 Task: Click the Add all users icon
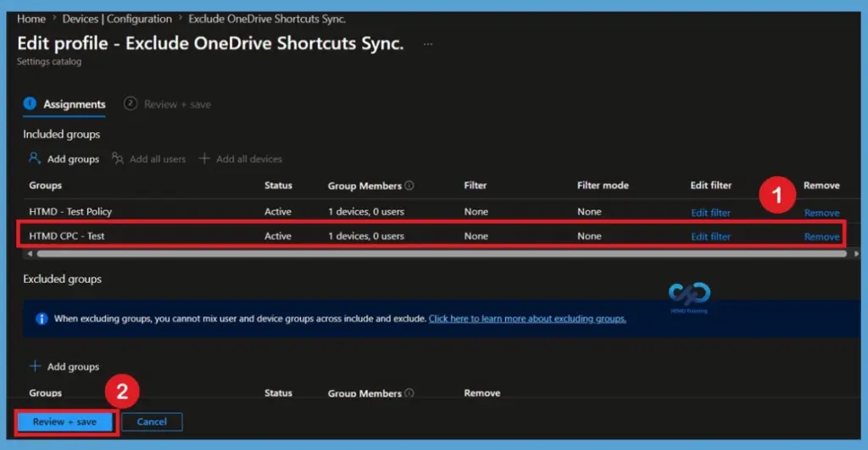coord(117,158)
